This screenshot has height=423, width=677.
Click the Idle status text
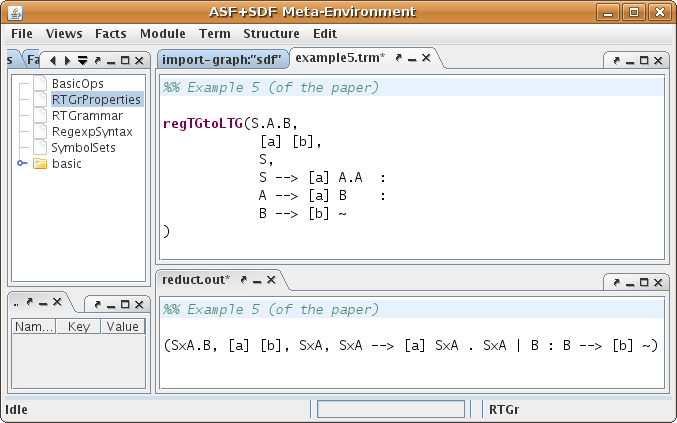tap(16, 410)
